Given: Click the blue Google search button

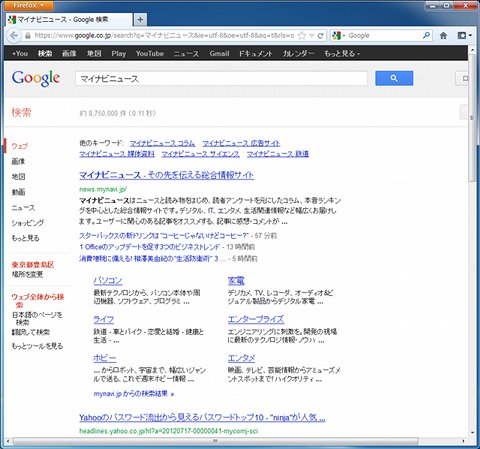Looking at the screenshot, I should [394, 78].
